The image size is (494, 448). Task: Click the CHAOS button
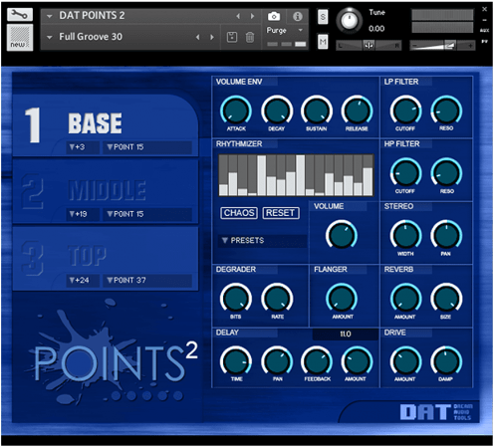(x=239, y=213)
